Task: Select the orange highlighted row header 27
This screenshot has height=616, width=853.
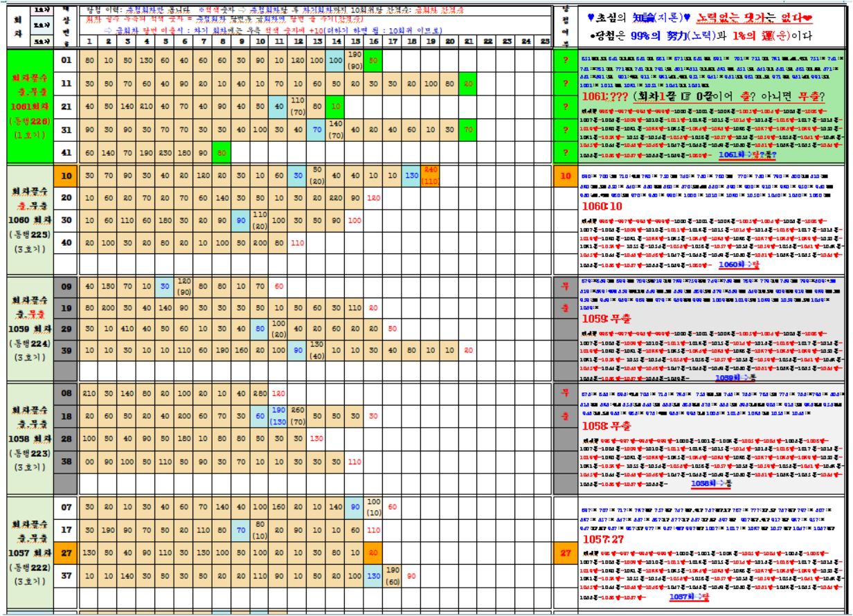Action: coord(66,553)
